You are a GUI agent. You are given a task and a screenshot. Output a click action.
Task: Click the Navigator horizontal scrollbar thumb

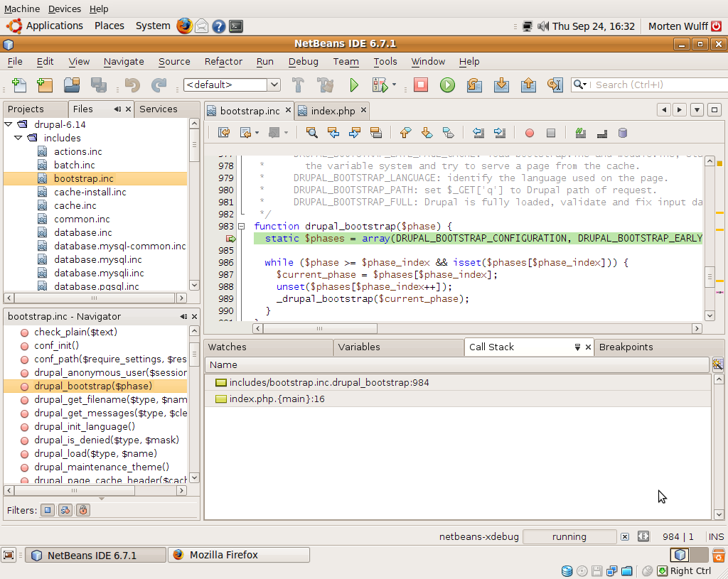[x=74, y=490]
